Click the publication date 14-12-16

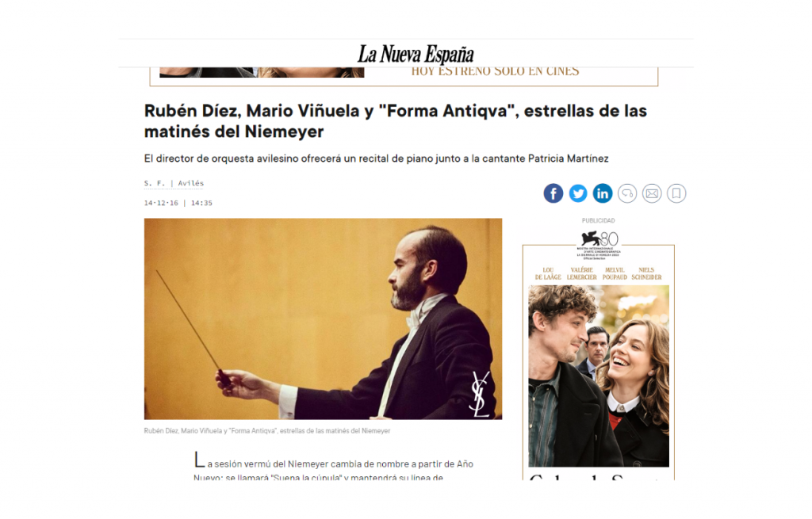coord(161,203)
